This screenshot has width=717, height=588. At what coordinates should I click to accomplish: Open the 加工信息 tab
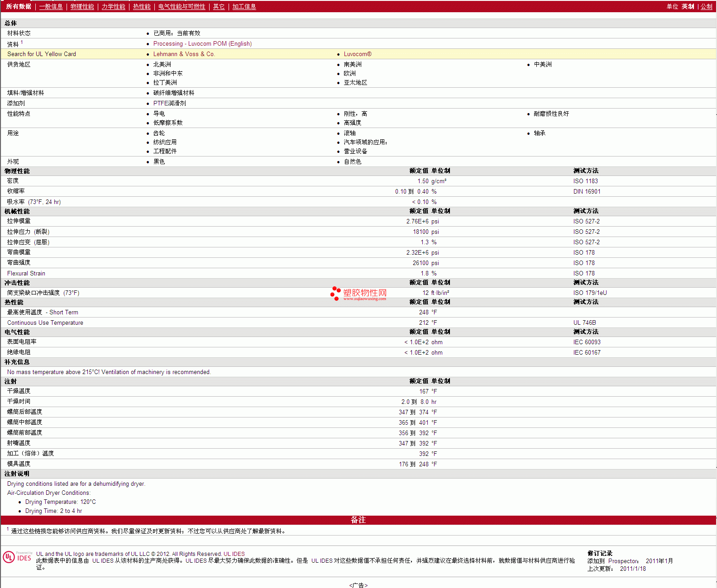coord(244,6)
